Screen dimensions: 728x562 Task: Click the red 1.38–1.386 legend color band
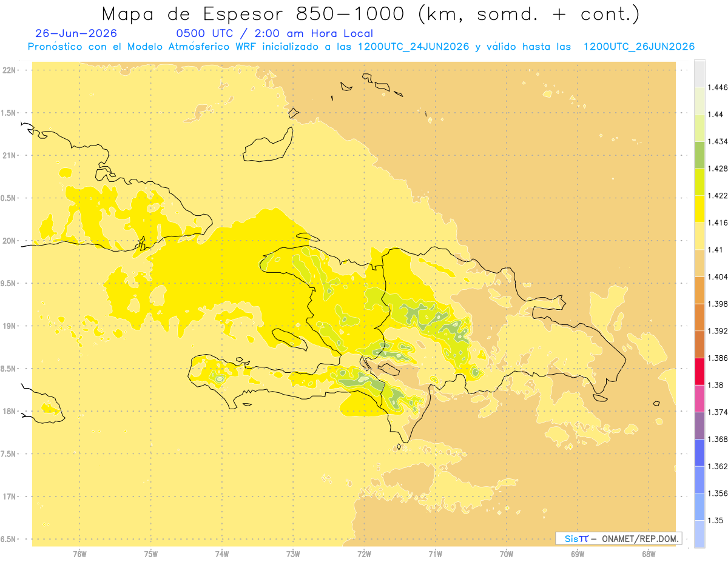[699, 371]
